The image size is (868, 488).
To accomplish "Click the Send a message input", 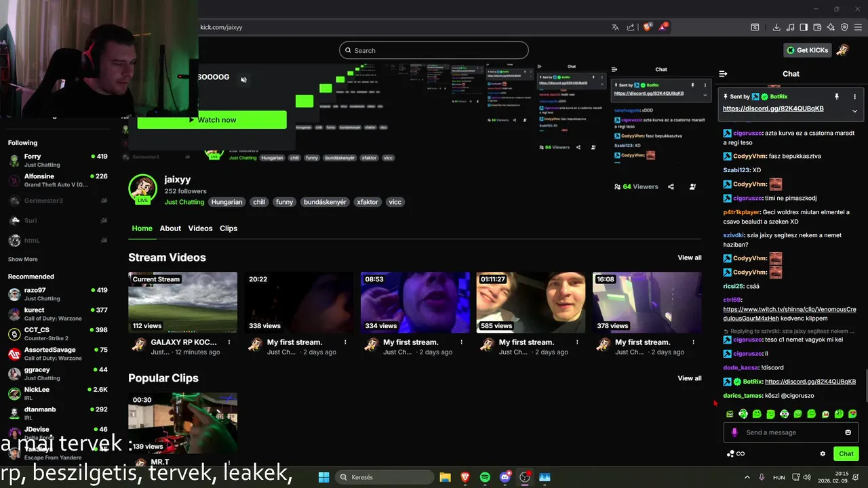I will tap(791, 432).
